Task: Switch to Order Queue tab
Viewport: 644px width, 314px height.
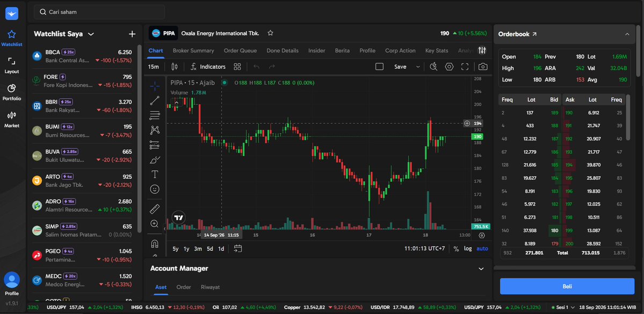Action: pyautogui.click(x=240, y=50)
